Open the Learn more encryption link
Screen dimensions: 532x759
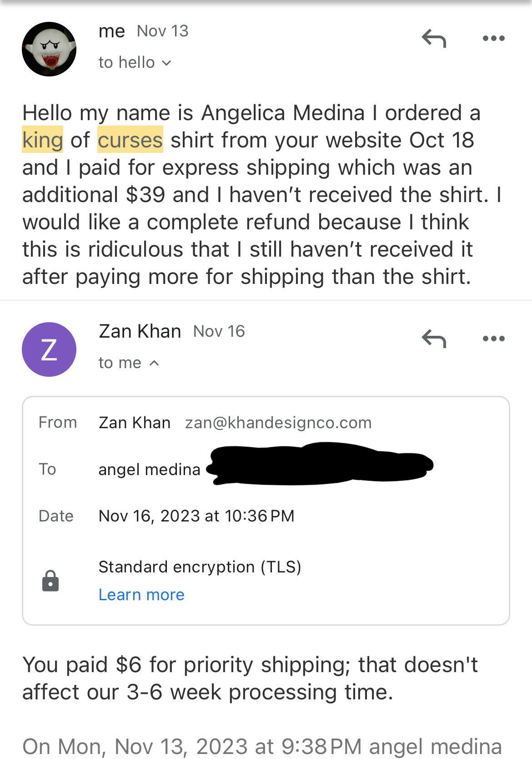141,595
